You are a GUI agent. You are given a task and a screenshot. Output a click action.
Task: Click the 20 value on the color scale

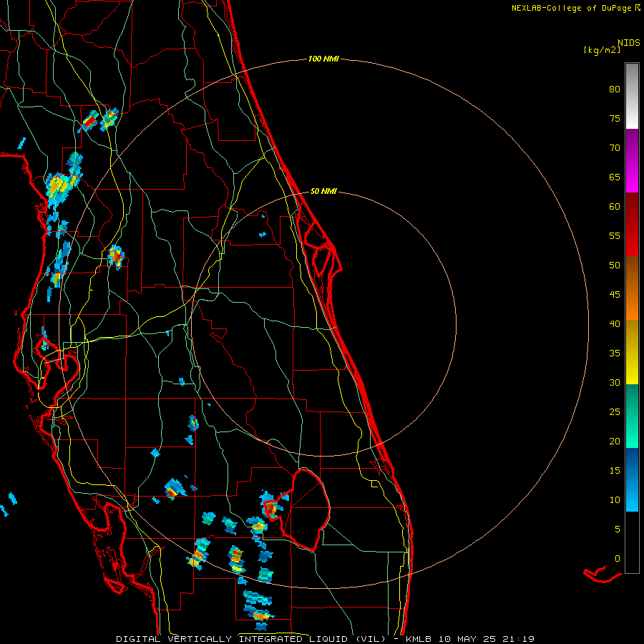tap(615, 441)
